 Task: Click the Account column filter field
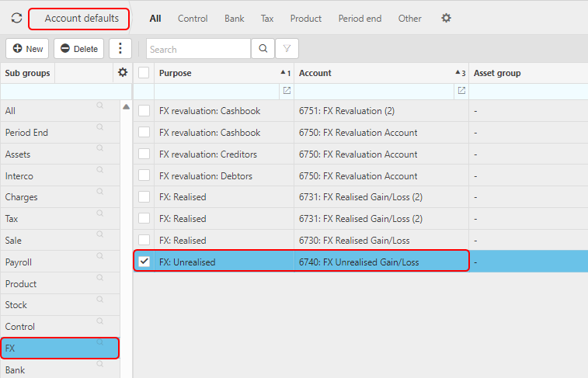[x=374, y=91]
